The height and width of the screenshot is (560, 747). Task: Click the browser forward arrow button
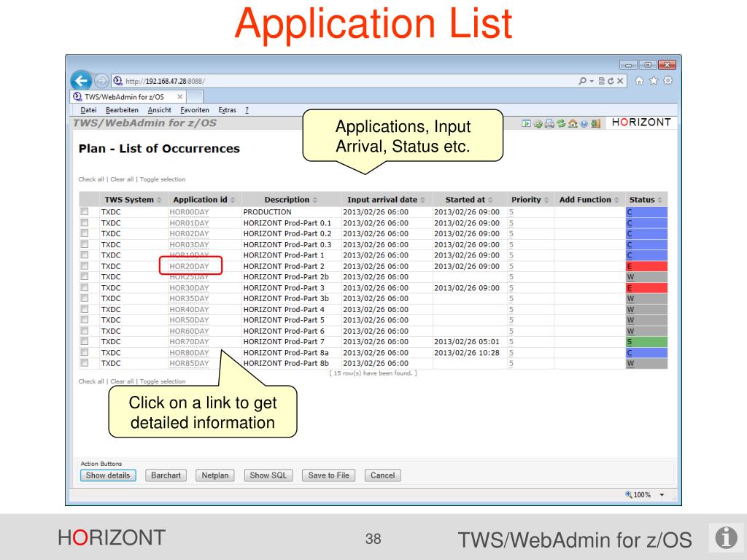pos(101,81)
